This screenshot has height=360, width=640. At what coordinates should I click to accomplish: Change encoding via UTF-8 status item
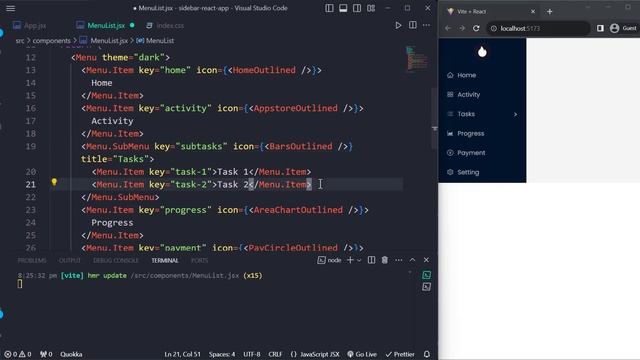pos(252,354)
